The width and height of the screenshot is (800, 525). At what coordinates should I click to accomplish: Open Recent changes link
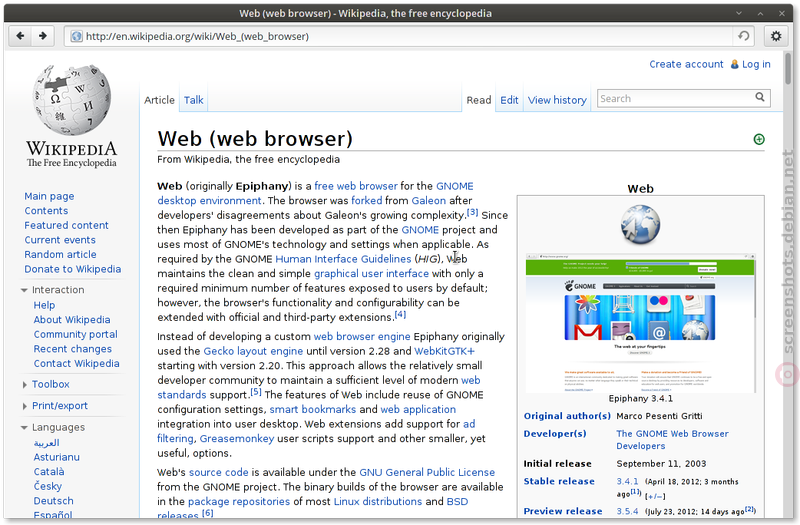pos(72,349)
